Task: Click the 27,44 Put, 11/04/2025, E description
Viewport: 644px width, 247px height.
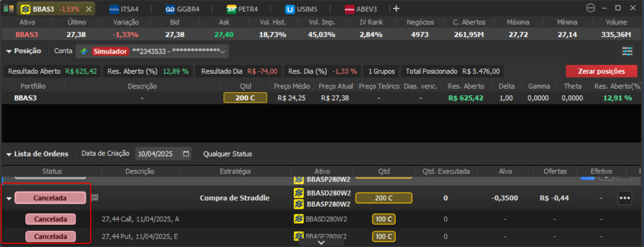Action: click(x=140, y=237)
